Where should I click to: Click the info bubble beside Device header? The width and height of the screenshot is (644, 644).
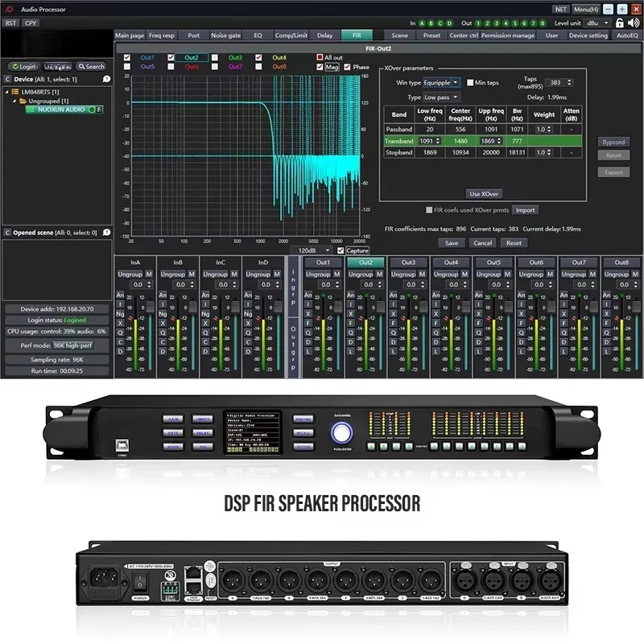coord(106,79)
